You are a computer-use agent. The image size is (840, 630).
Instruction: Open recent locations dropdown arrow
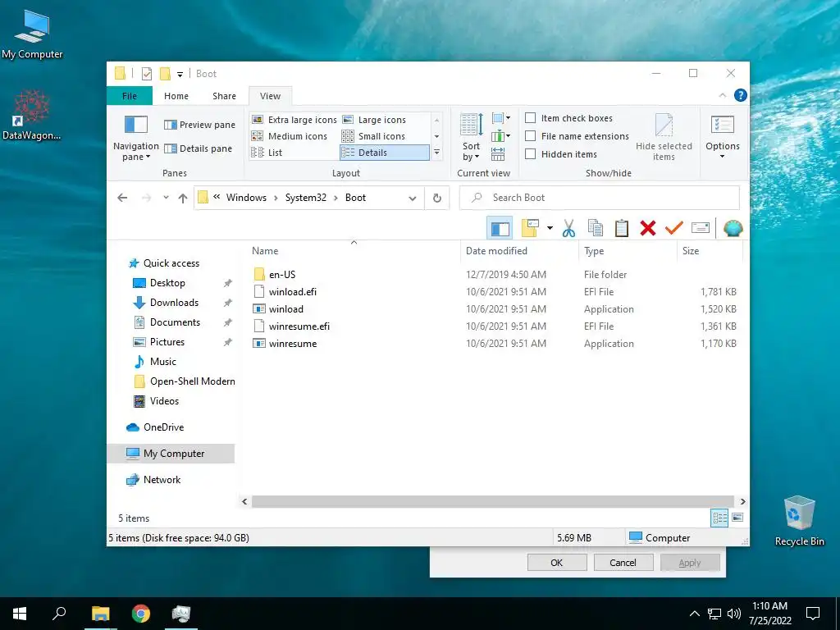tap(166, 198)
